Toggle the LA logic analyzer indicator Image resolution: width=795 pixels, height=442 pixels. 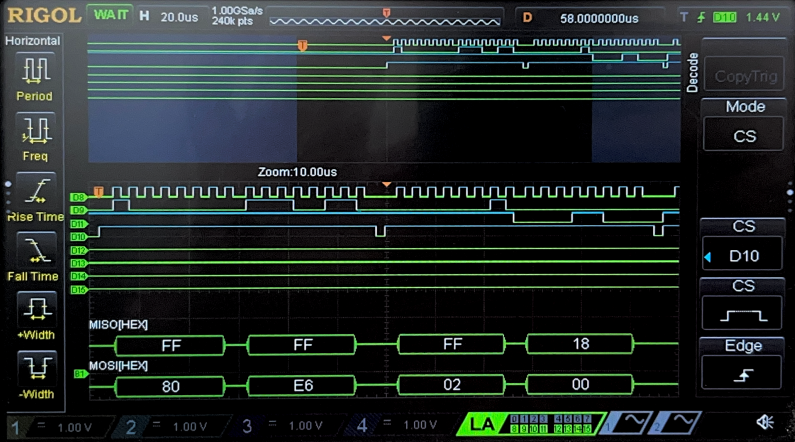click(482, 424)
